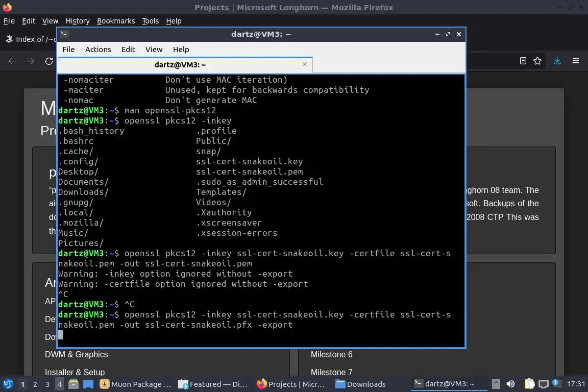Switch to Muon Package Manager window
Screen dimensions: 588x392
136,384
